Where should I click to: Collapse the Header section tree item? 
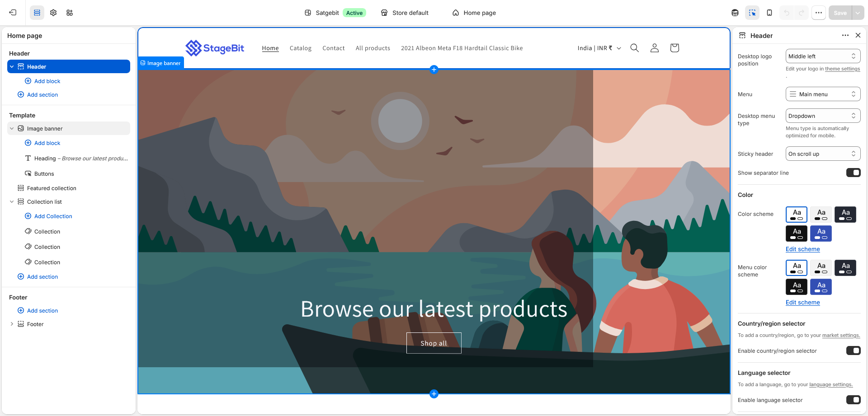12,67
